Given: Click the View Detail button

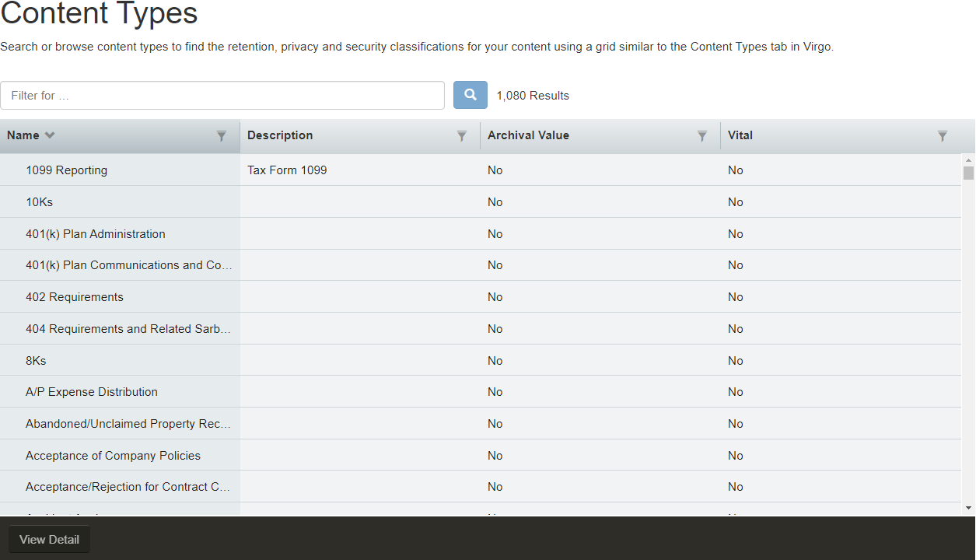Looking at the screenshot, I should pos(48,539).
